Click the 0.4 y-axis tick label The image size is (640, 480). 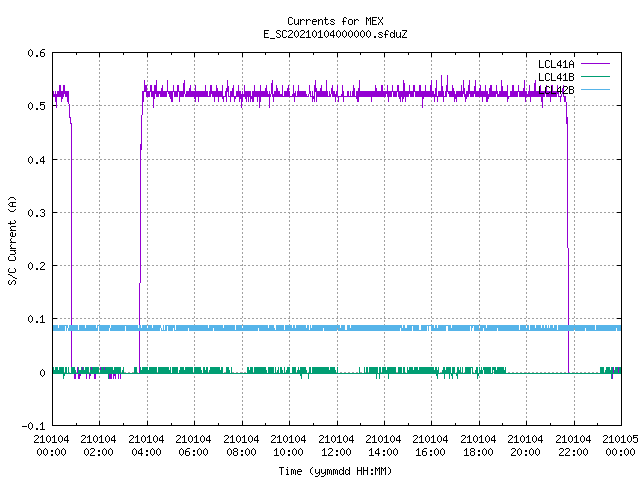coord(36,160)
